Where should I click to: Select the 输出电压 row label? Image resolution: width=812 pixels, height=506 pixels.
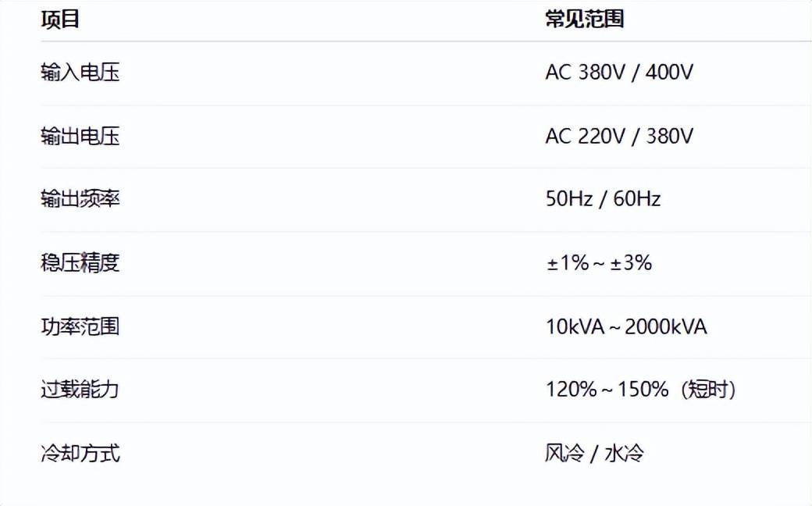[80, 137]
